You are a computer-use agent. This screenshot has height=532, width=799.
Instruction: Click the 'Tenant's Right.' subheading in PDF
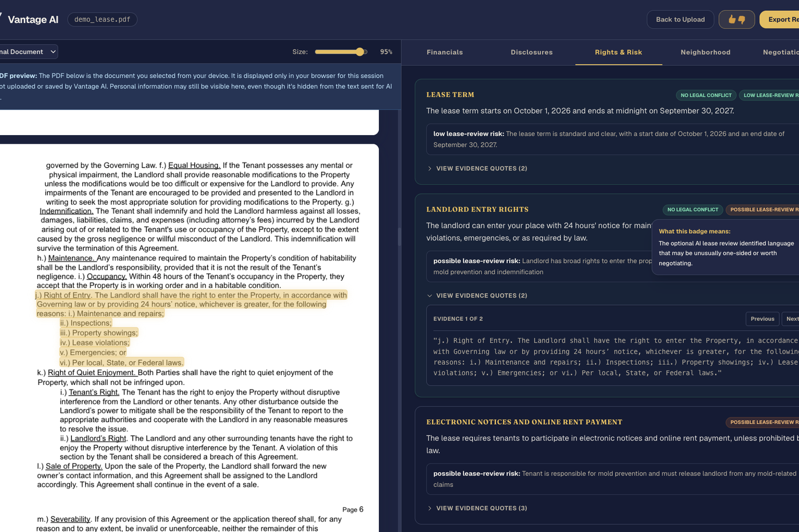click(94, 392)
